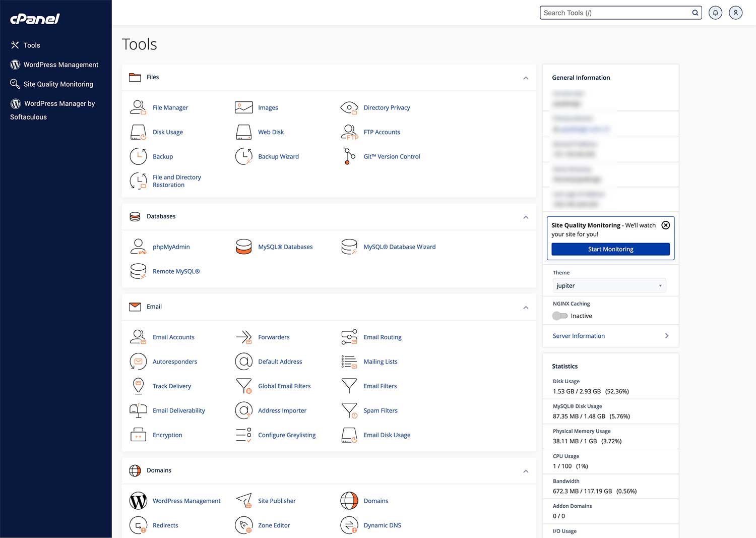Click the Site Publisher icon
Image resolution: width=756 pixels, height=538 pixels.
point(243,501)
